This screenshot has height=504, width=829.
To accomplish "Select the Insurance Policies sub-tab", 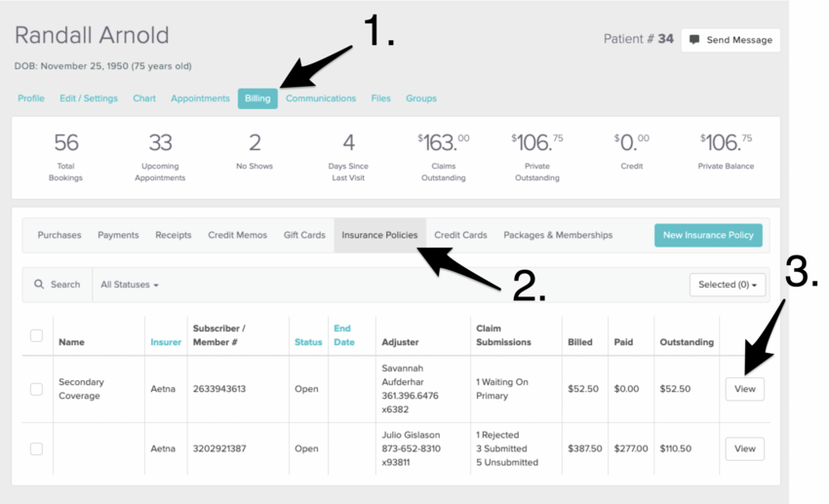I will [x=379, y=235].
